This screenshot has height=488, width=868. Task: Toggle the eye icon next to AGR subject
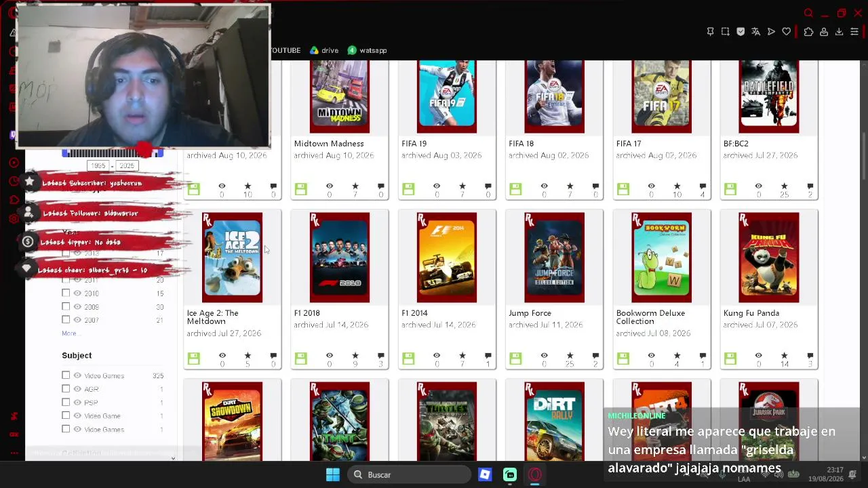tap(77, 388)
